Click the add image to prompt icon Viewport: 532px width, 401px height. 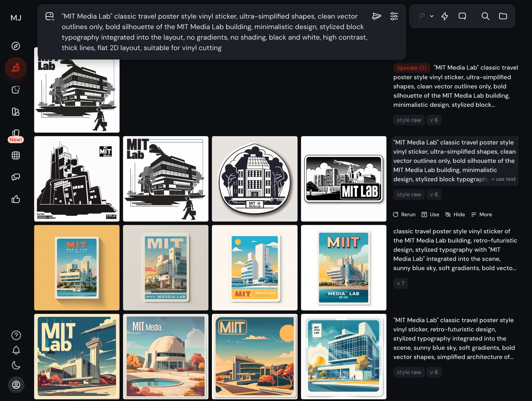50,17
